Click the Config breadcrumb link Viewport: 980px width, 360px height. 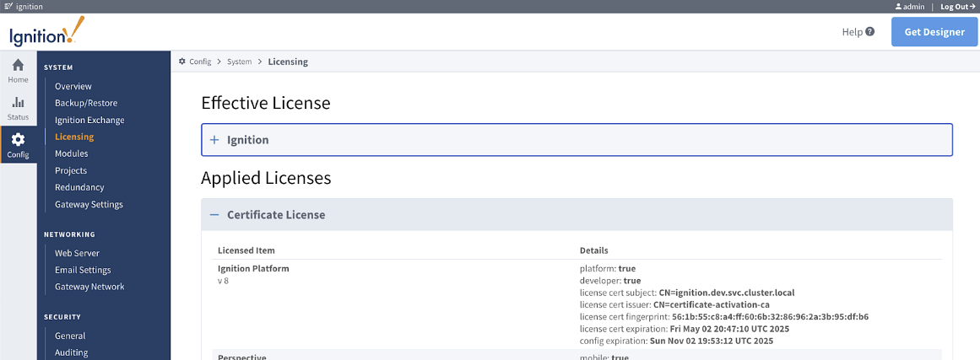[x=200, y=62]
